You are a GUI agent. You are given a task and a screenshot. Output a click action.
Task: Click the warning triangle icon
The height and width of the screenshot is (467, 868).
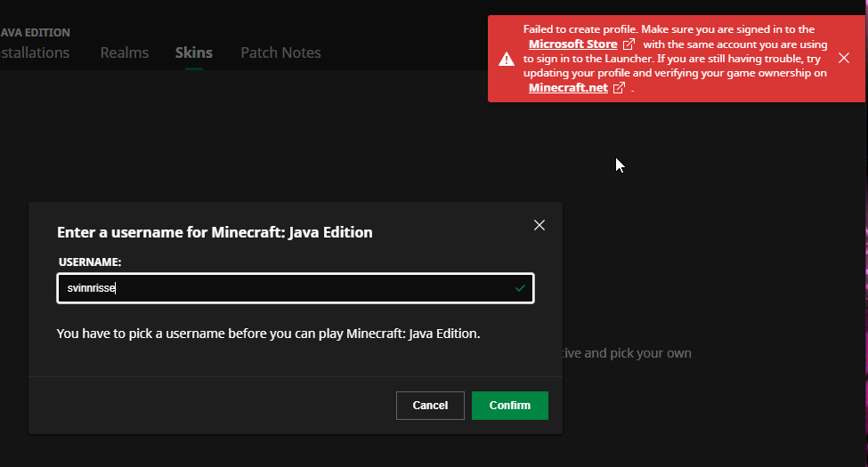click(x=506, y=59)
